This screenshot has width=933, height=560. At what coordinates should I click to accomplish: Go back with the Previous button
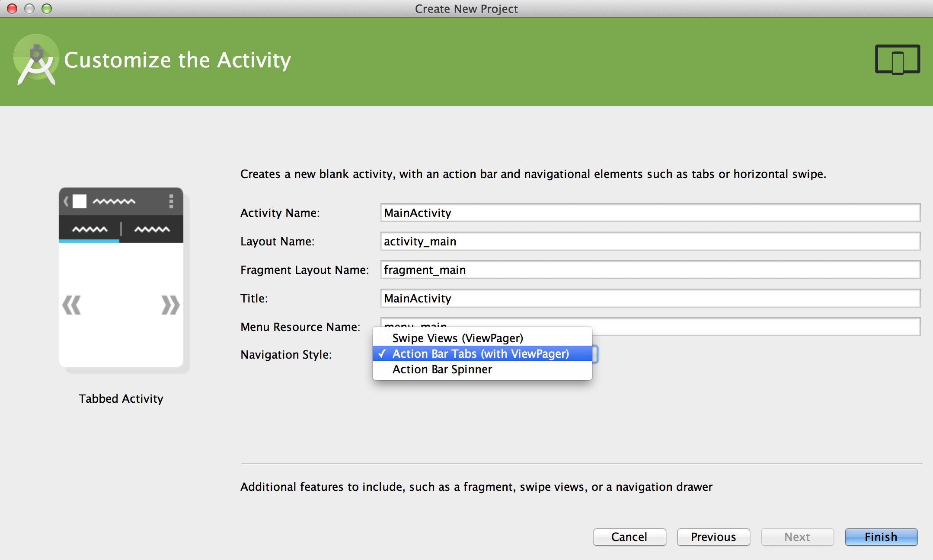[713, 537]
